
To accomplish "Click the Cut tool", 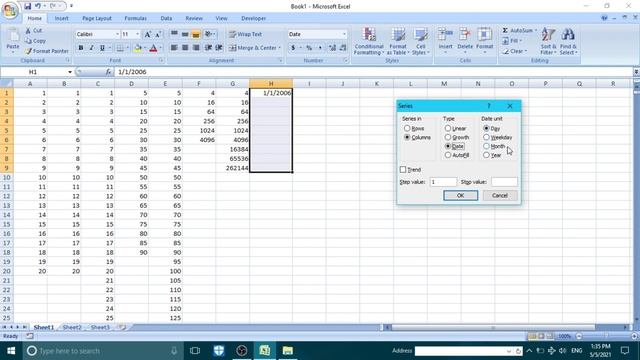I will 33,30.
